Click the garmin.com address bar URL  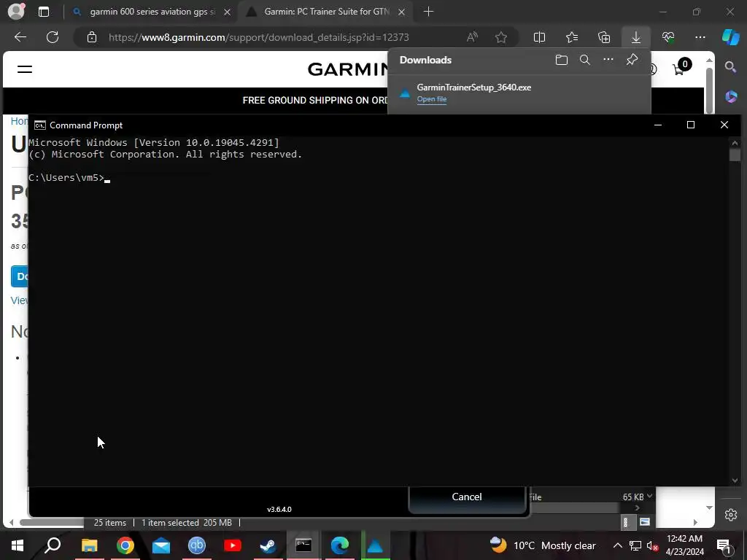click(258, 37)
